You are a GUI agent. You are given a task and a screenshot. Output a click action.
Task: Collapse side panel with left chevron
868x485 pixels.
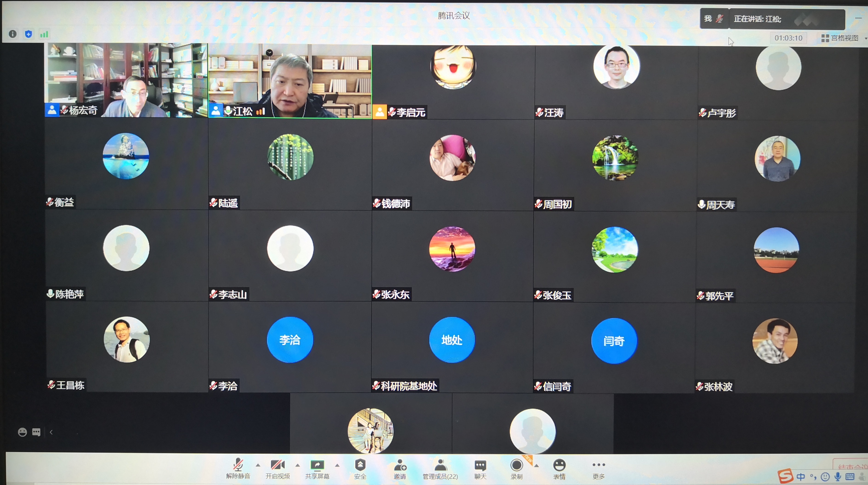51,432
